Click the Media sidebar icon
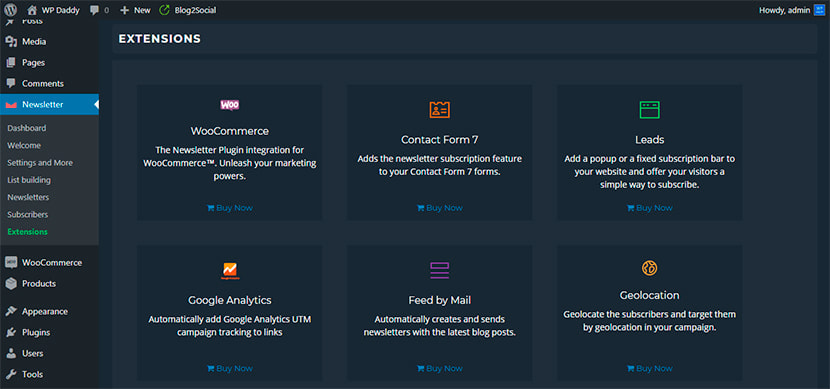830x389 pixels. coord(11,42)
